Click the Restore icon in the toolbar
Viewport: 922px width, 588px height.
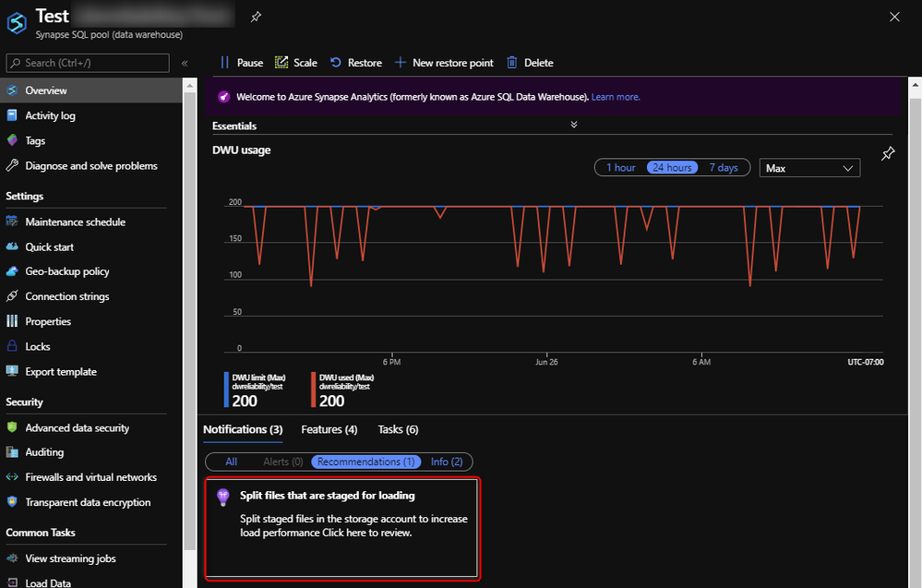(x=336, y=63)
